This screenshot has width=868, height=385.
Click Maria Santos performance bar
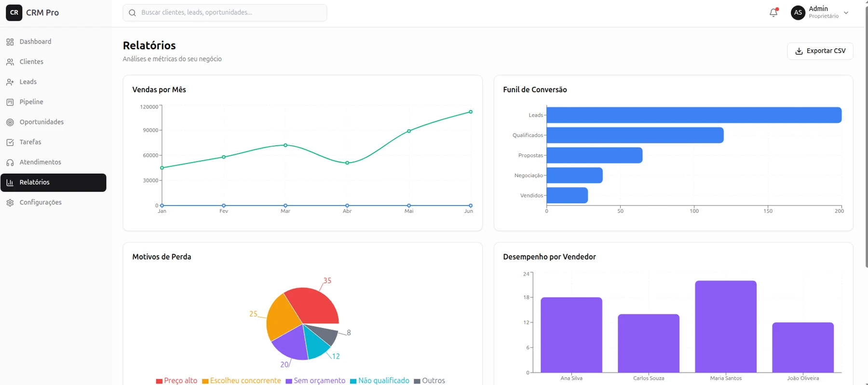[726, 327]
